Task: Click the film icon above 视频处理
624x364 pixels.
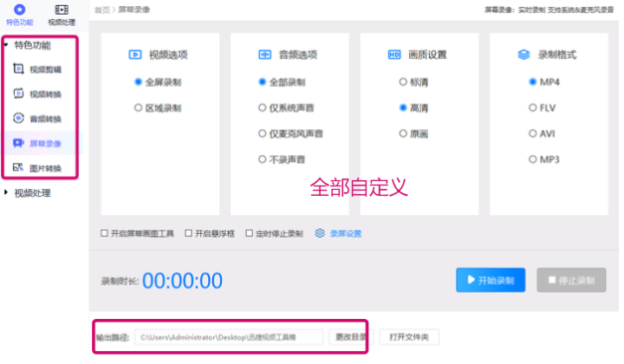Action: click(62, 10)
